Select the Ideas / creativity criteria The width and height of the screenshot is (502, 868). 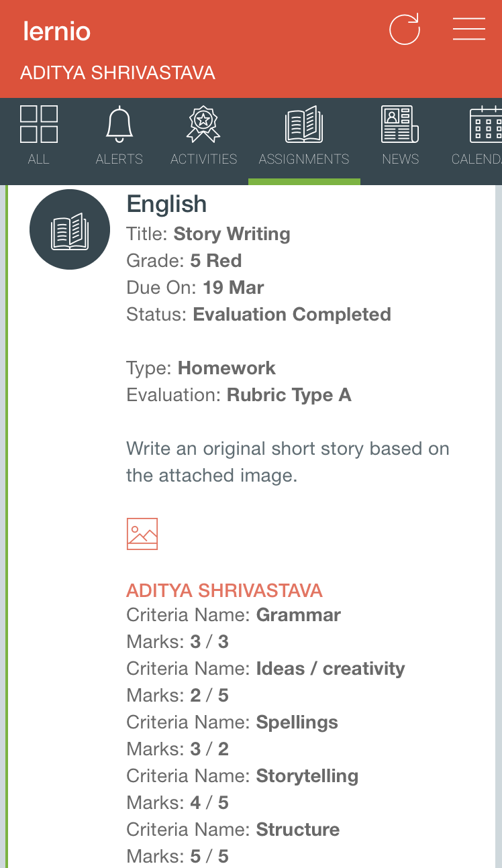pyautogui.click(x=330, y=669)
